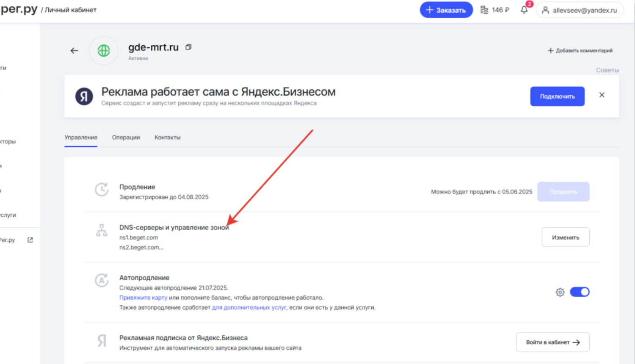Disable the Автопродление toggle switch
The height and width of the screenshot is (364, 635).
580,292
